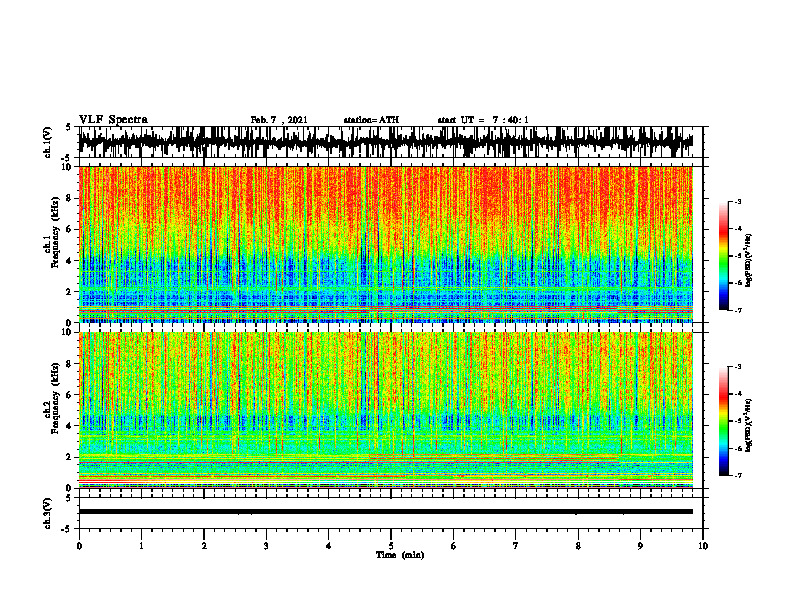792x612 pixels.
Task: Click the "-3" label on ch.1 colorbar
Action: pyautogui.click(x=738, y=201)
